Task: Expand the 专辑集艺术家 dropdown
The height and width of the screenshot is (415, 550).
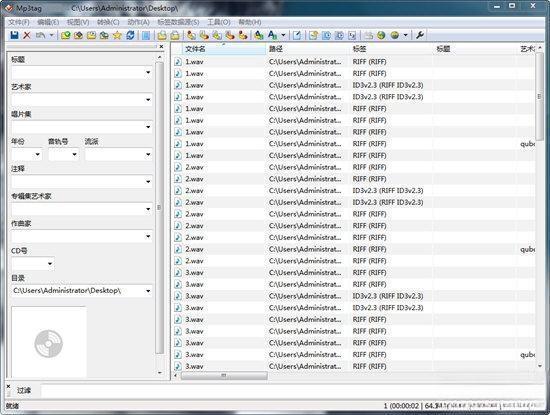Action: click(x=148, y=209)
